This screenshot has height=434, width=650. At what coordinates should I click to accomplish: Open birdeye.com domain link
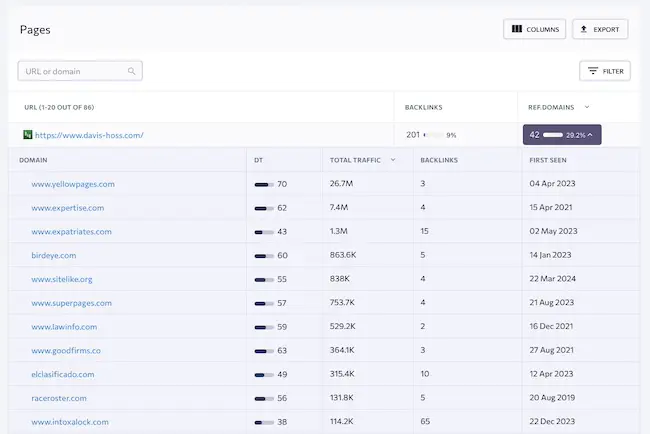tap(53, 255)
